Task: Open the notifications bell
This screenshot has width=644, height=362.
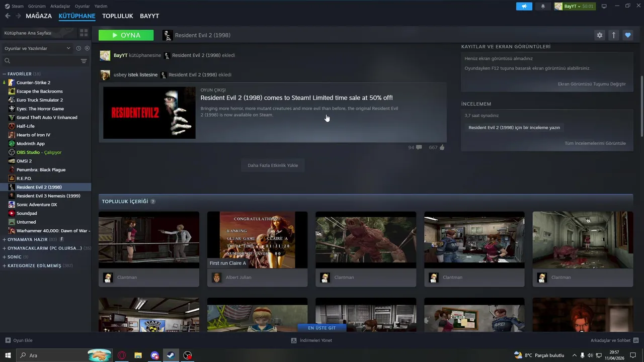Action: click(x=543, y=6)
